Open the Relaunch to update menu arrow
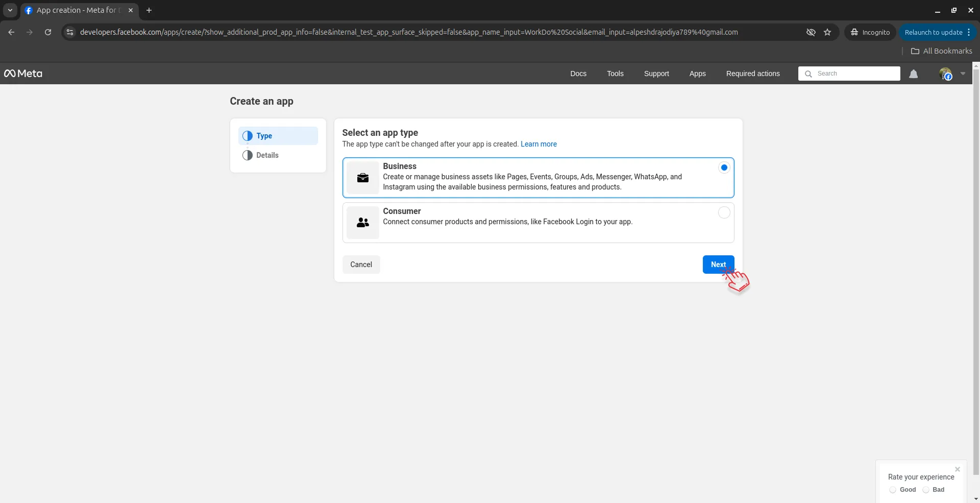The image size is (980, 503). (x=969, y=32)
